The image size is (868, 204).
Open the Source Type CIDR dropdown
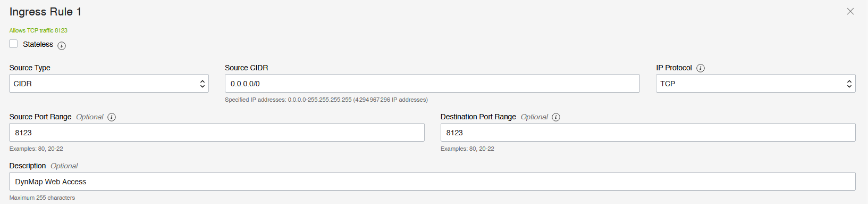click(x=109, y=84)
